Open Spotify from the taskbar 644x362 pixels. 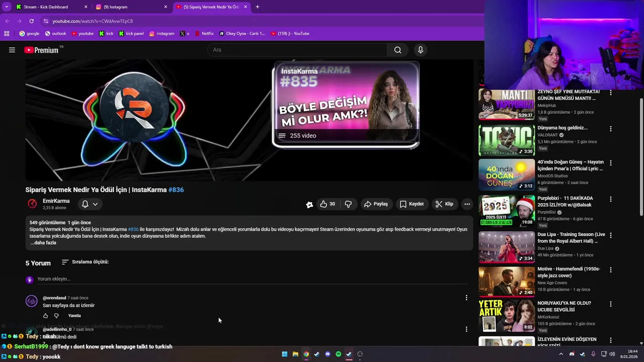coord(338,354)
